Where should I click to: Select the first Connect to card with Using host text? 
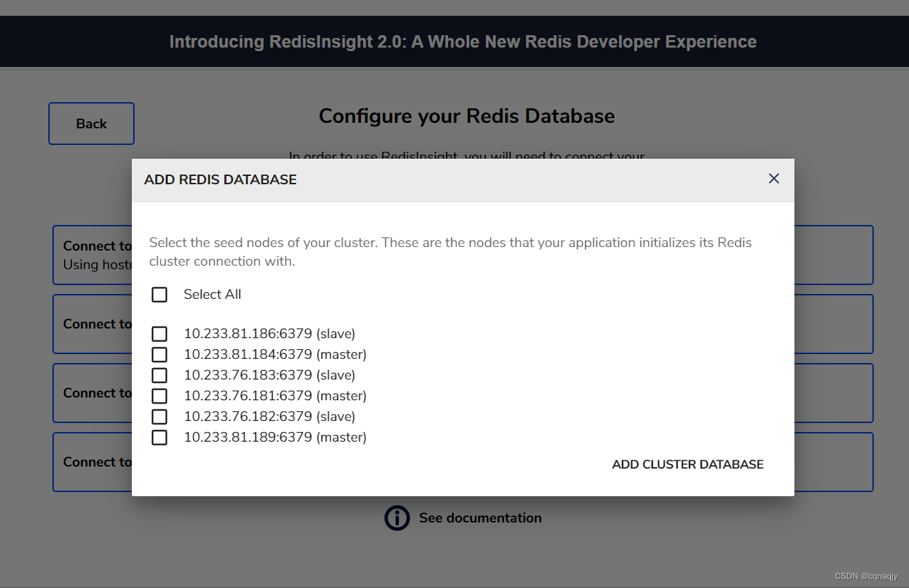click(92, 255)
